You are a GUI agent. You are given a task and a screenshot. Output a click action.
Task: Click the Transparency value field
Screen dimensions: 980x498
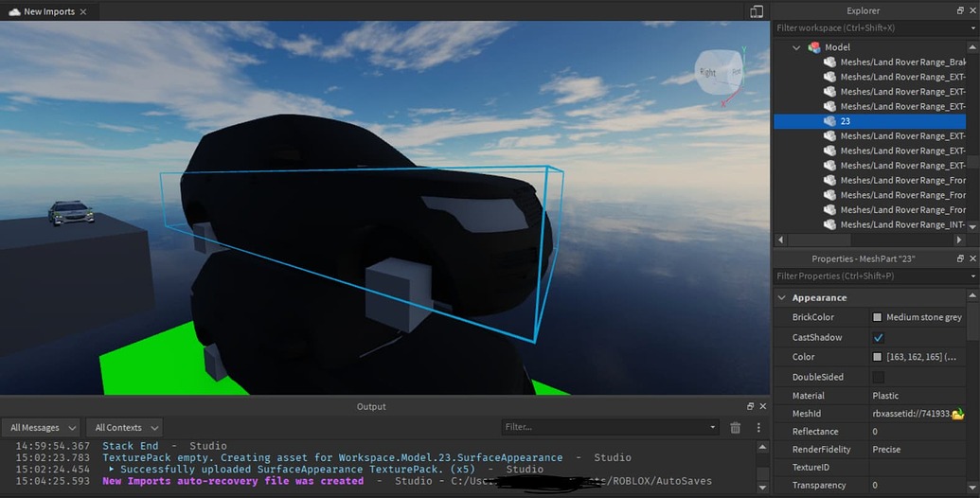click(918, 486)
